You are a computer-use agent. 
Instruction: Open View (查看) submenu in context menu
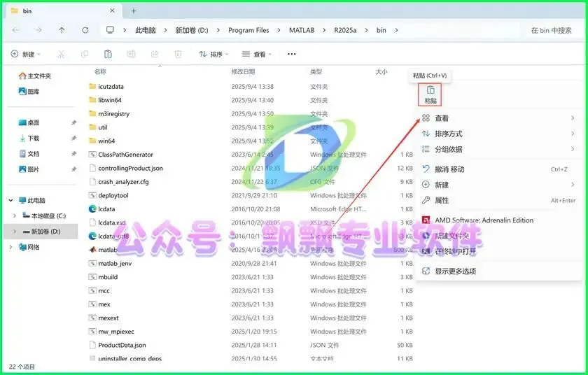[498, 118]
